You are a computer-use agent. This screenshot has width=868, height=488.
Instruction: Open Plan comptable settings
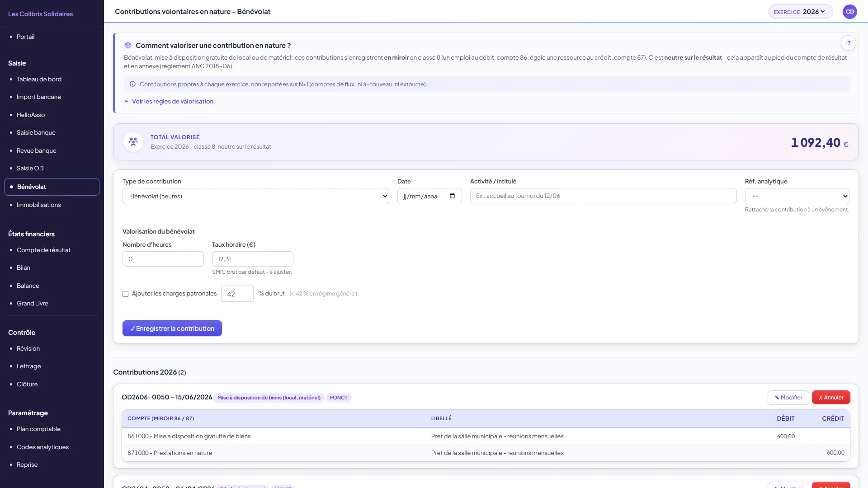point(38,429)
